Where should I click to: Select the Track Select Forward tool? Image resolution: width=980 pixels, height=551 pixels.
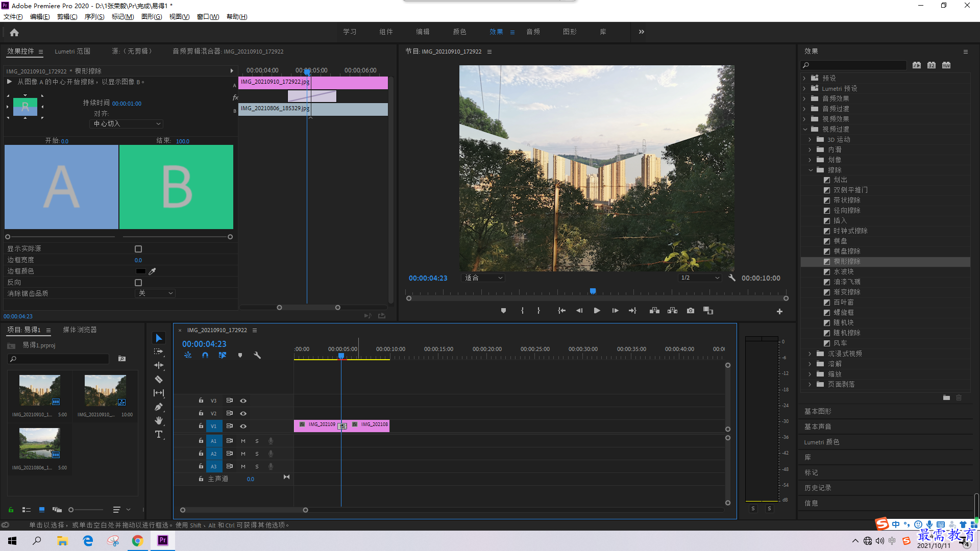tap(159, 352)
